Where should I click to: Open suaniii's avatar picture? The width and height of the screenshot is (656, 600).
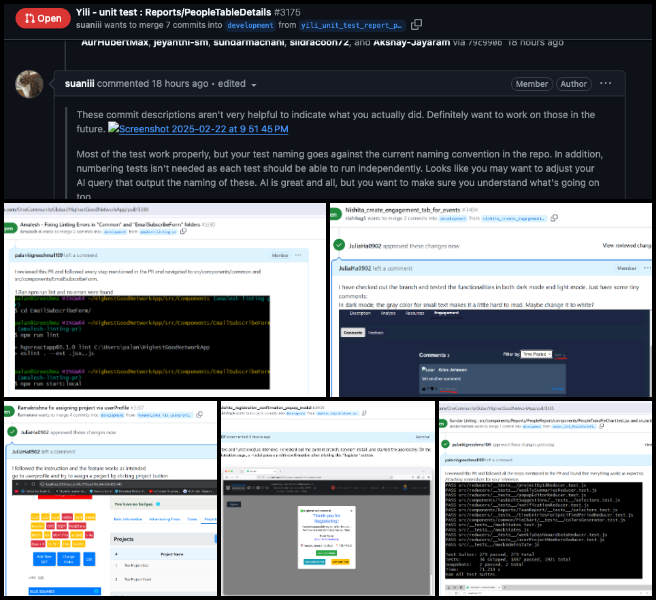coord(29,84)
